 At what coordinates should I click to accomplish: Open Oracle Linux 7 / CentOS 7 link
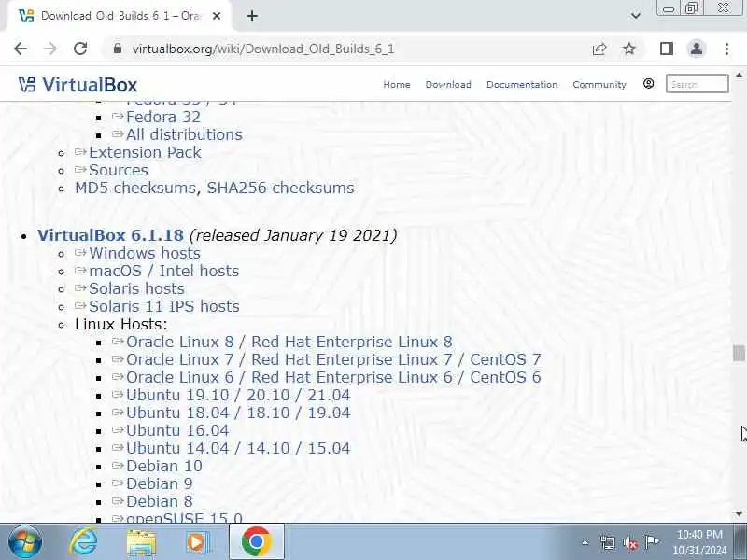pos(333,359)
